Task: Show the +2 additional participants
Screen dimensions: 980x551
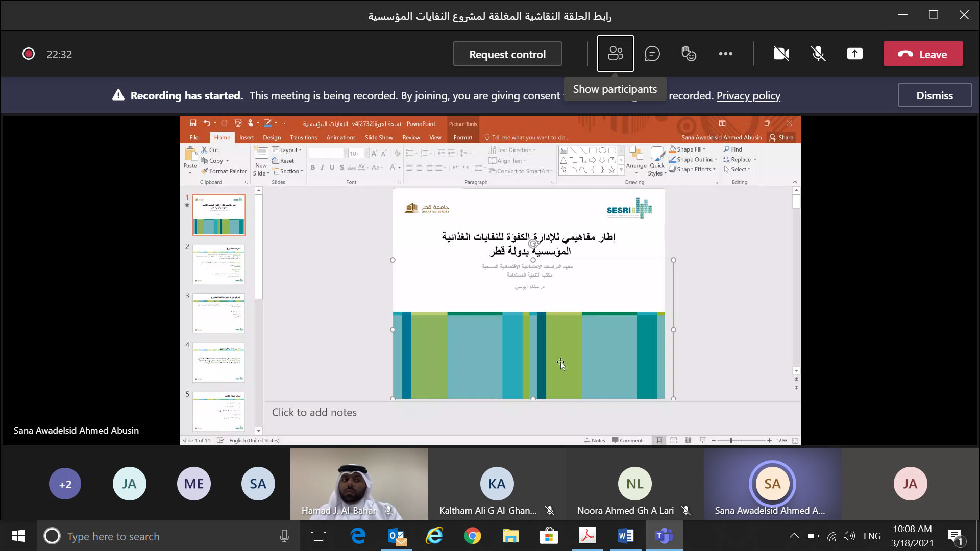Action: (x=65, y=484)
